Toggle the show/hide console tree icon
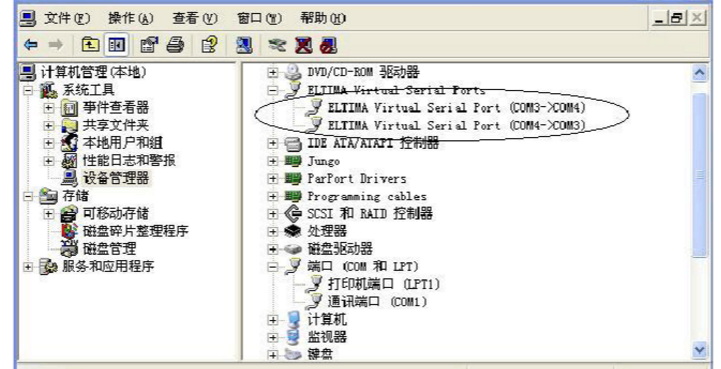 [x=116, y=45]
